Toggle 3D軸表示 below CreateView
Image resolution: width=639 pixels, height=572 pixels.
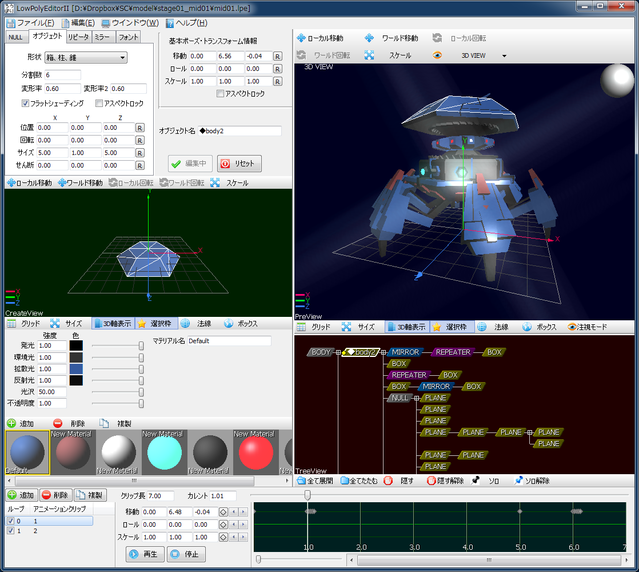[113, 324]
